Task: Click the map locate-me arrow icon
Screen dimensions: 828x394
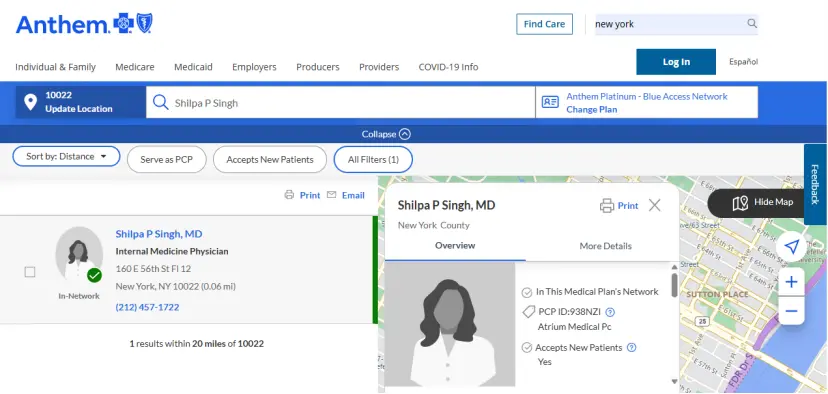Action: click(791, 247)
